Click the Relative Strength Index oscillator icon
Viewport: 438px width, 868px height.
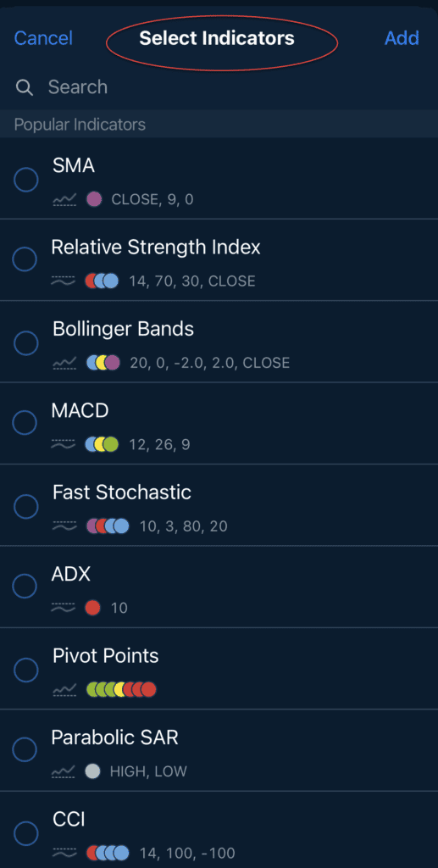63,281
